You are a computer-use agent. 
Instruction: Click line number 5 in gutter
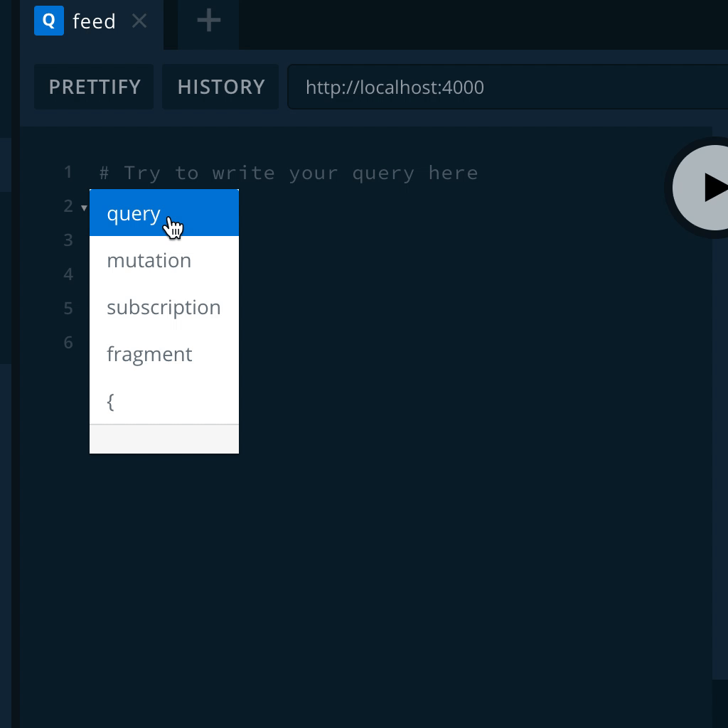[68, 309]
